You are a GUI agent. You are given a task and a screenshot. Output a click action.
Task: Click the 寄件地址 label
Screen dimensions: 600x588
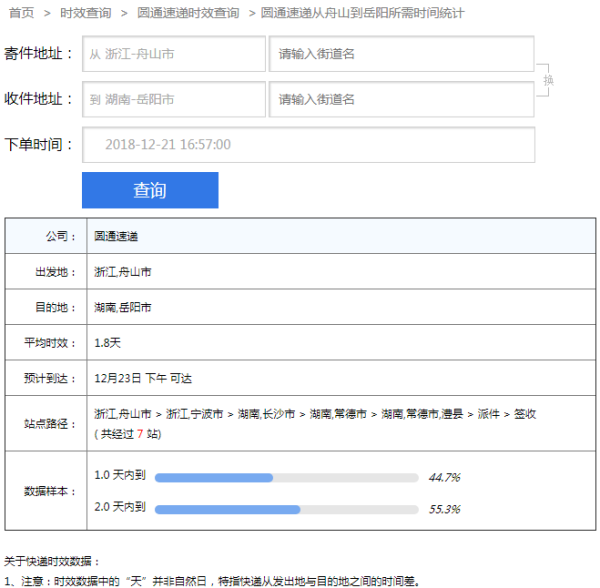coord(38,54)
